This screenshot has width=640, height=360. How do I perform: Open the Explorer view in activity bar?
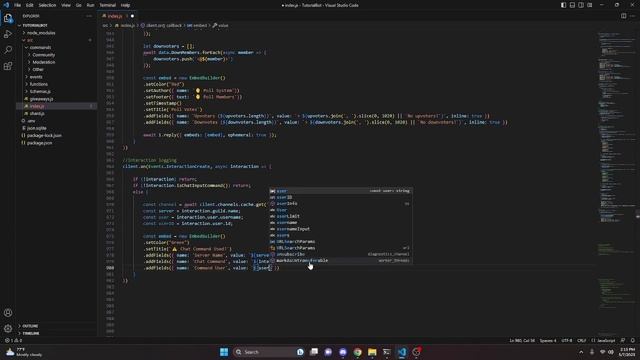coord(8,18)
